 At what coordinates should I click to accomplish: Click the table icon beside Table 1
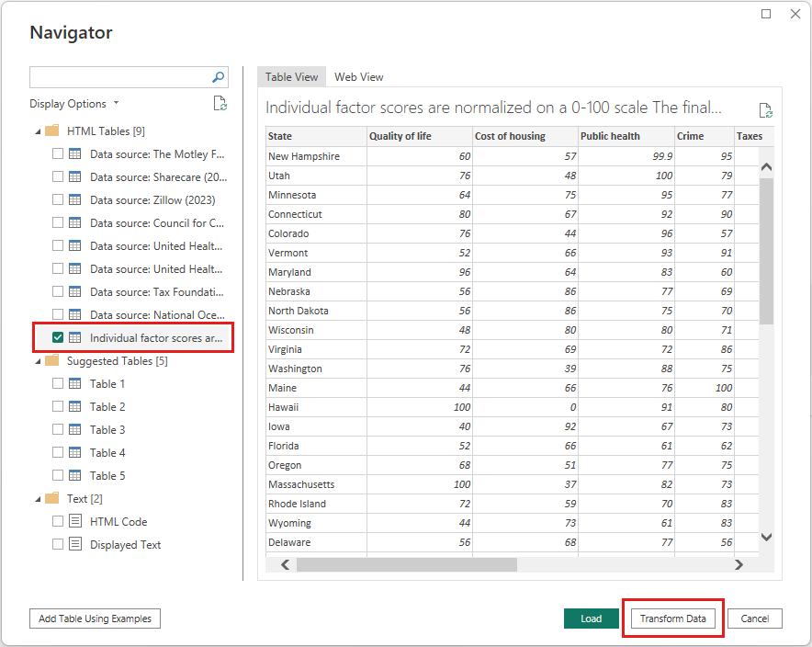pyautogui.click(x=73, y=383)
